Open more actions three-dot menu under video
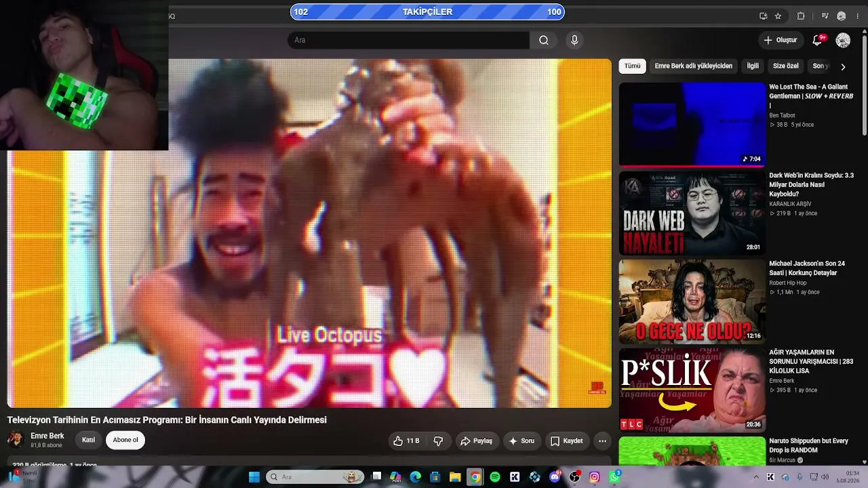Screen dimensions: 868x488 [602, 441]
